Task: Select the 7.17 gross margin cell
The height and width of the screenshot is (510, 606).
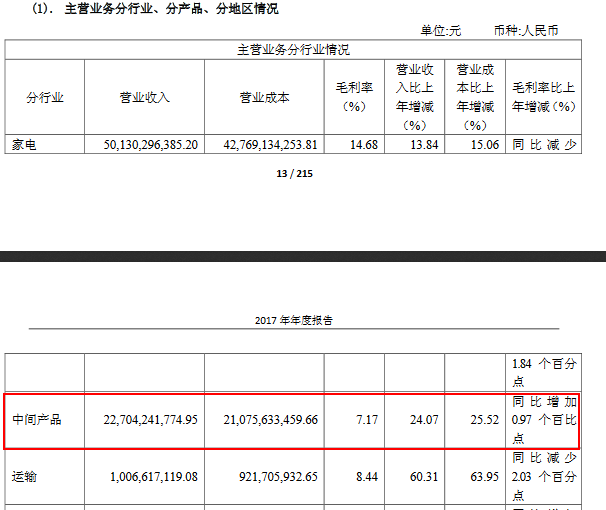Action: [364, 419]
